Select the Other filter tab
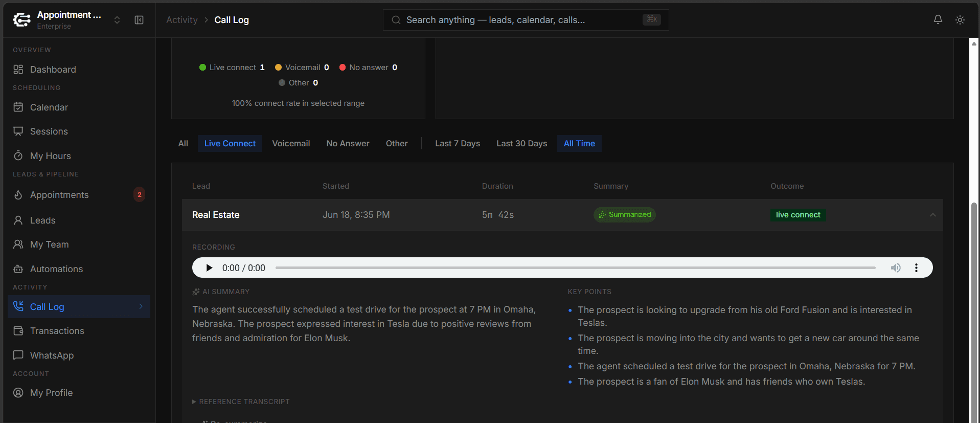The width and height of the screenshot is (980, 423). click(397, 144)
